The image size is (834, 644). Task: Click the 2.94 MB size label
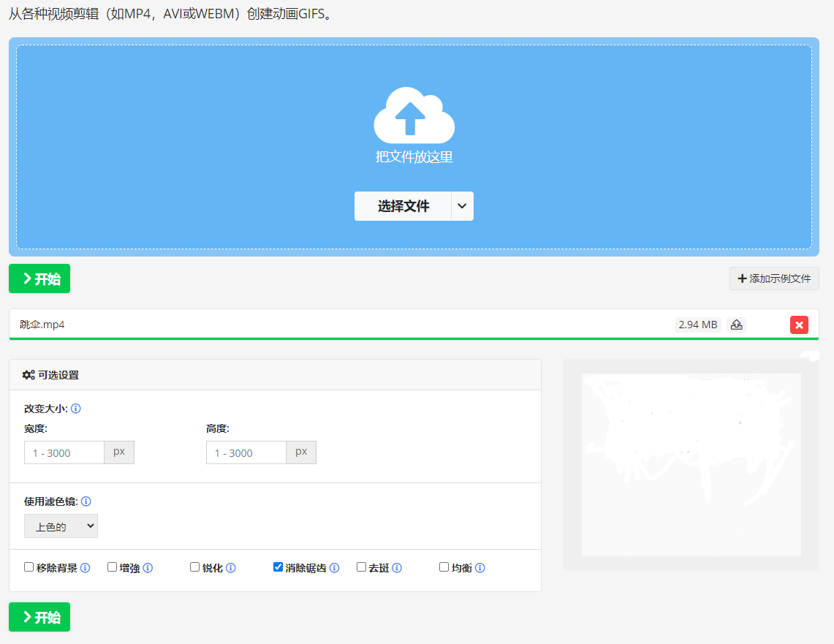[698, 325]
